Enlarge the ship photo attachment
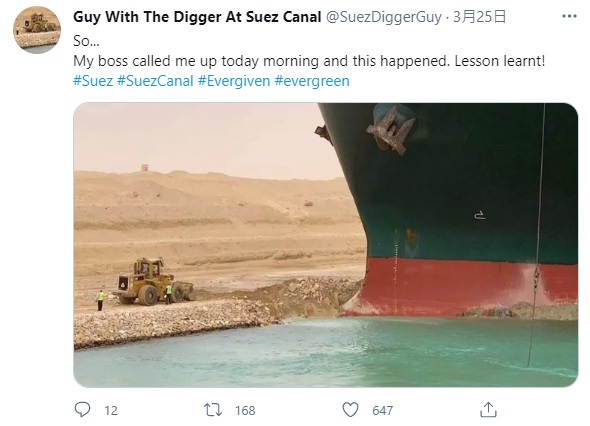 [x=325, y=245]
